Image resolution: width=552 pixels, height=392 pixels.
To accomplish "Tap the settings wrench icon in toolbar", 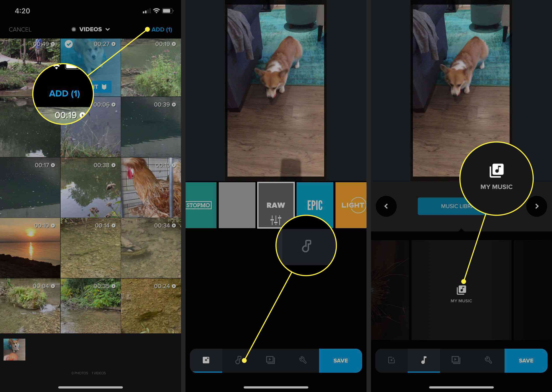I will click(x=302, y=360).
